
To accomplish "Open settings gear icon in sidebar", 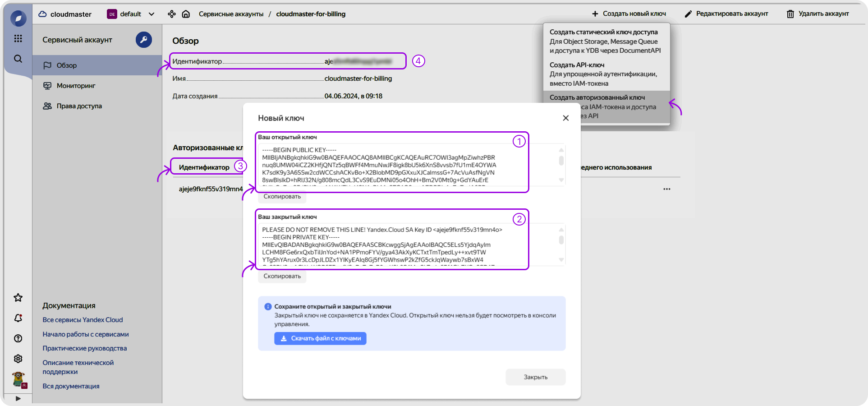I will point(18,359).
